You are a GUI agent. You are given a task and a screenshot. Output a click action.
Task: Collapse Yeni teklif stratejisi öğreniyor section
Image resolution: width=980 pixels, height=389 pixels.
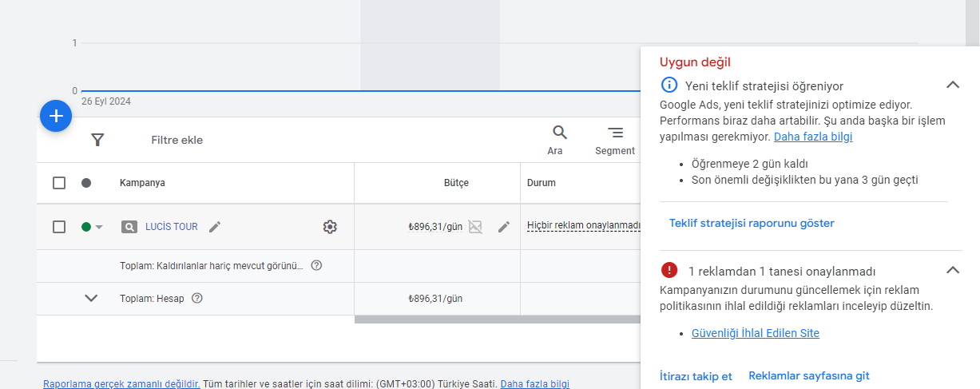coord(952,85)
